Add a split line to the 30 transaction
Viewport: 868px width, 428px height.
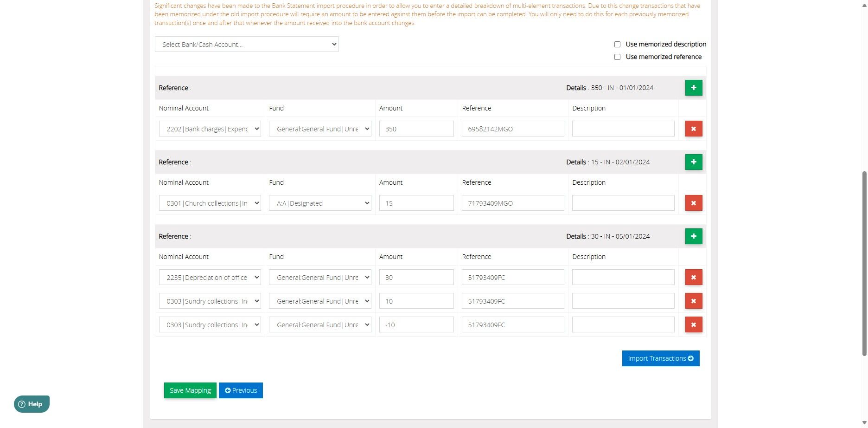pos(693,236)
